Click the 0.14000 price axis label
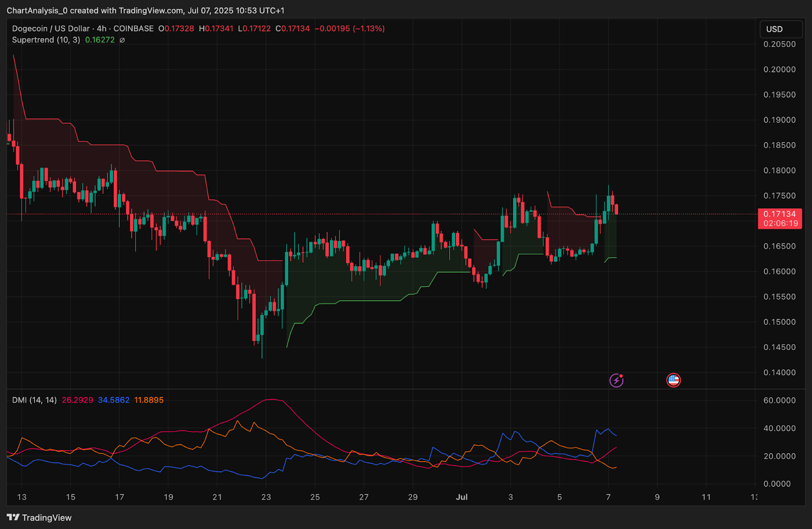Image resolution: width=812 pixels, height=529 pixels. 780,372
